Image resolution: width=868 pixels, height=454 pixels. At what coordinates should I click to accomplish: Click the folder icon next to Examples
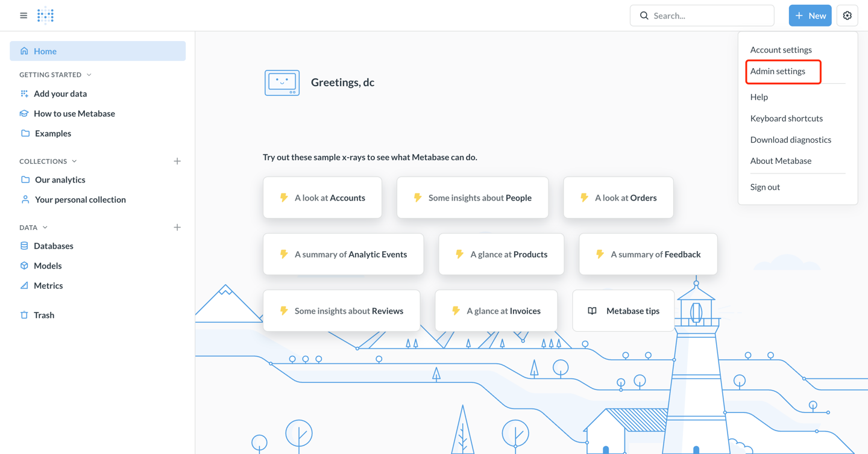coord(24,133)
